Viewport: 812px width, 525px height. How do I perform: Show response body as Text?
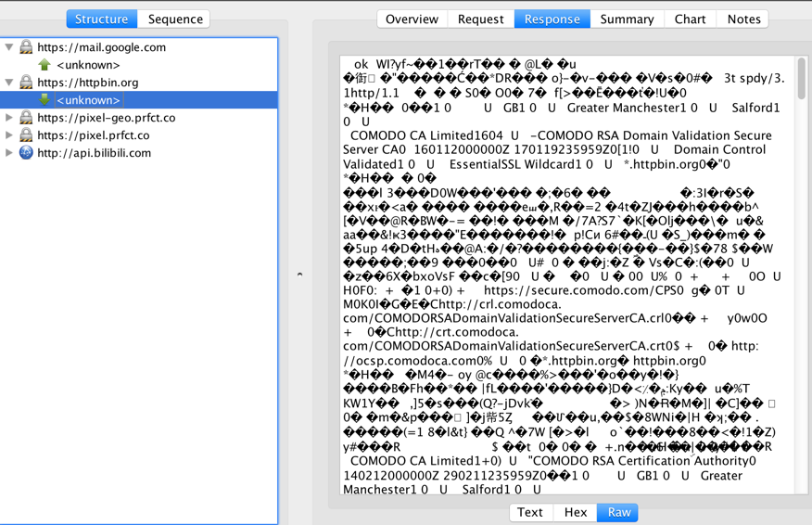[530, 512]
